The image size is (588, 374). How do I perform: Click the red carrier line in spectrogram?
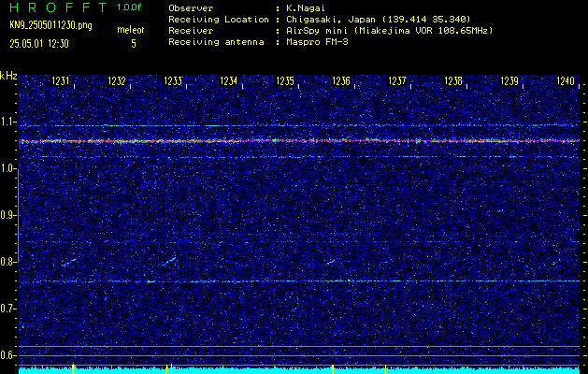(x=299, y=141)
